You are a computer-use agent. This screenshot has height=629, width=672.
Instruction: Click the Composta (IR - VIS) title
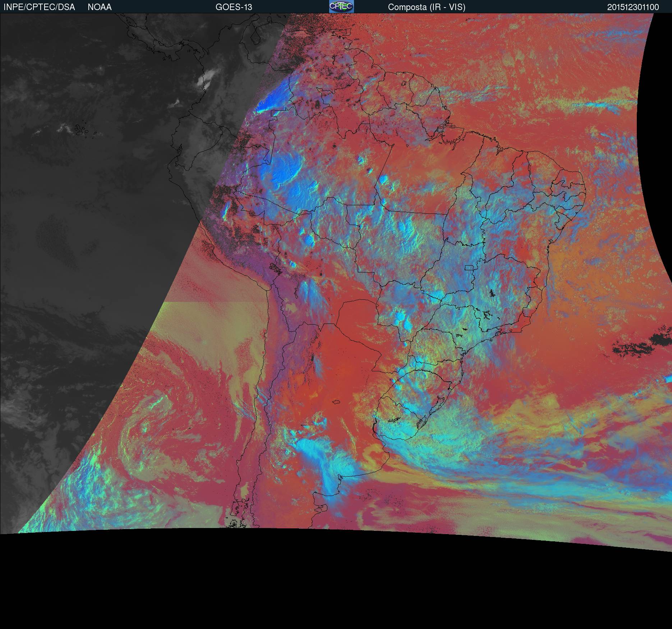[x=427, y=7]
